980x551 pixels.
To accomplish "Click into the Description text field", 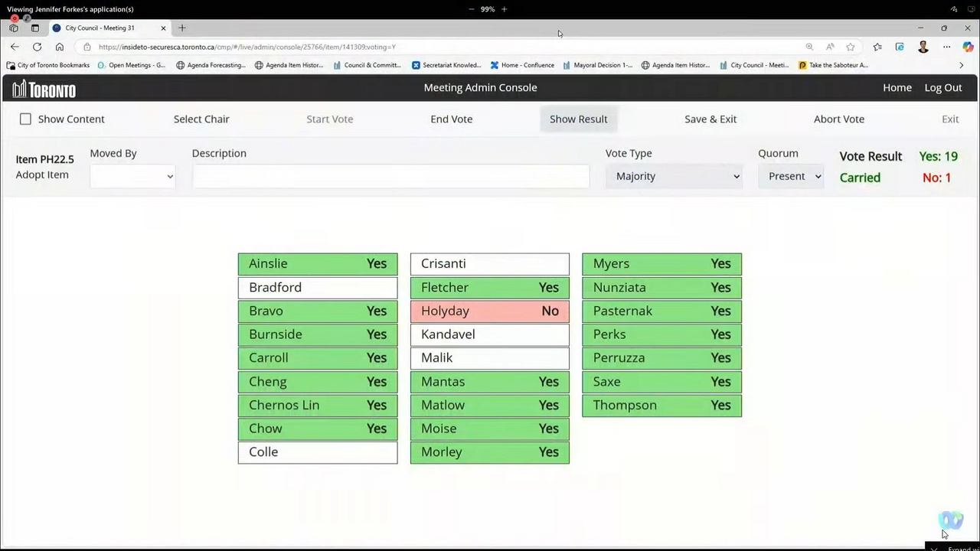I will point(390,176).
